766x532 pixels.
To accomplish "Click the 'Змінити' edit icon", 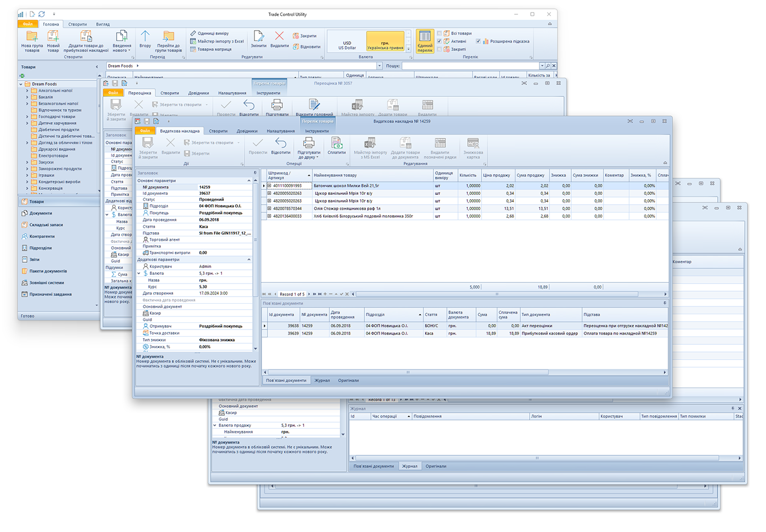I will coord(258,37).
